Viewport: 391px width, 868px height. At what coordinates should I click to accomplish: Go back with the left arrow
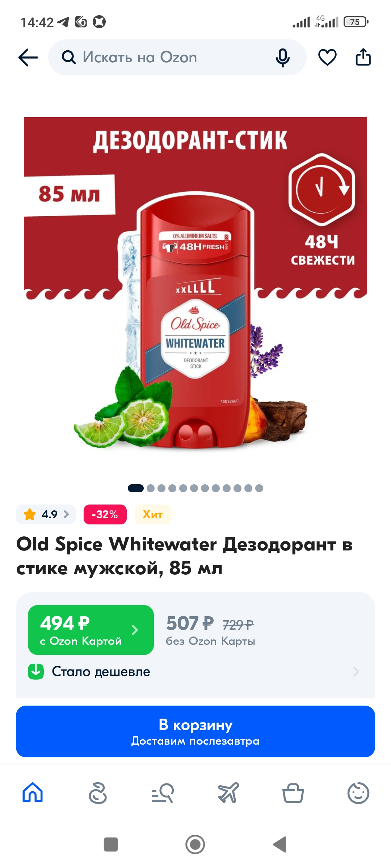click(x=28, y=58)
